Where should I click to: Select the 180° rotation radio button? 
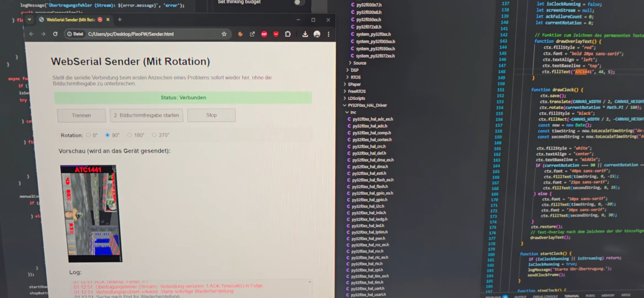pos(129,135)
